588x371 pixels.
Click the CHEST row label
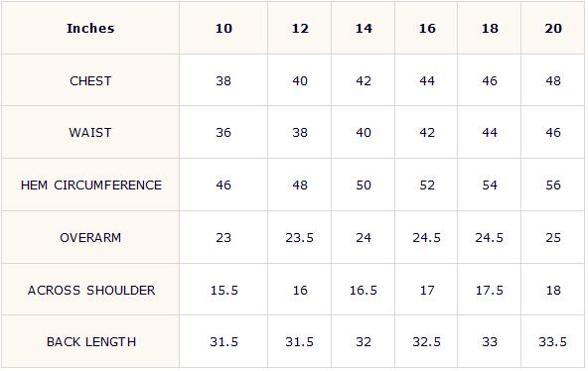tap(90, 81)
